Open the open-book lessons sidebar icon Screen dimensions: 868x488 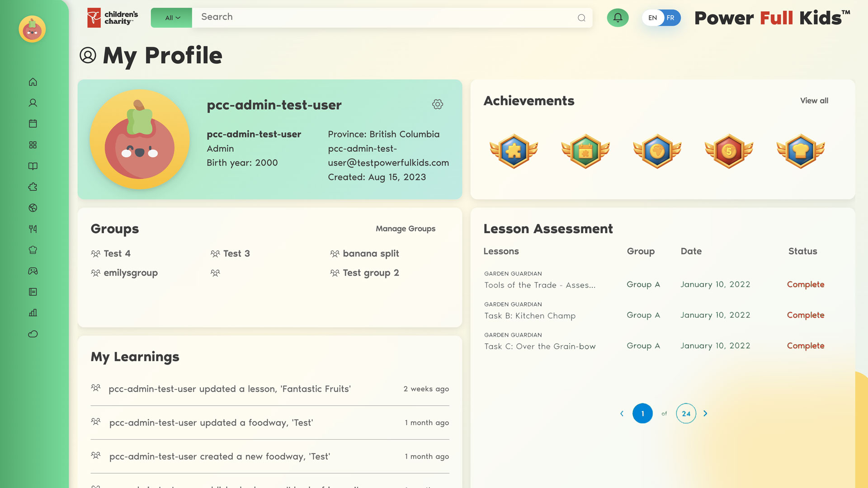click(x=33, y=166)
